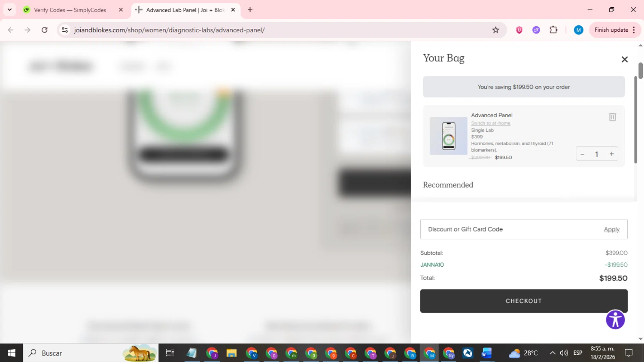Click the saving $199.50 banner
This screenshot has width=644, height=362.
[524, 87]
